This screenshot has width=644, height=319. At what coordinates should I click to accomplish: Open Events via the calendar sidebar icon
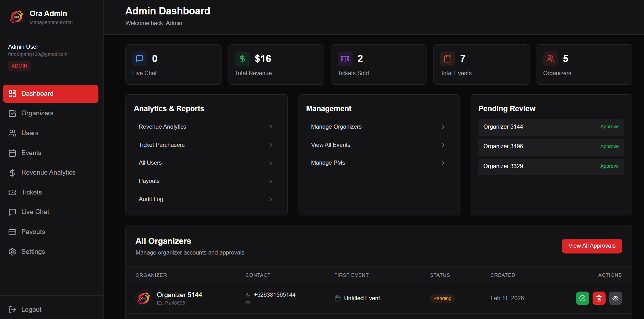[x=12, y=153]
